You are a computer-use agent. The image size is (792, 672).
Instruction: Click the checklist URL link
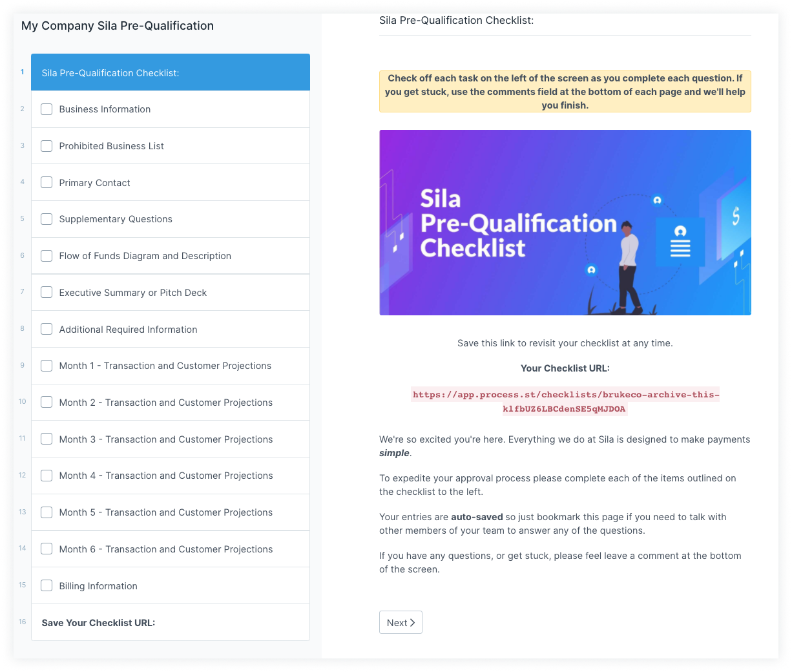point(565,401)
